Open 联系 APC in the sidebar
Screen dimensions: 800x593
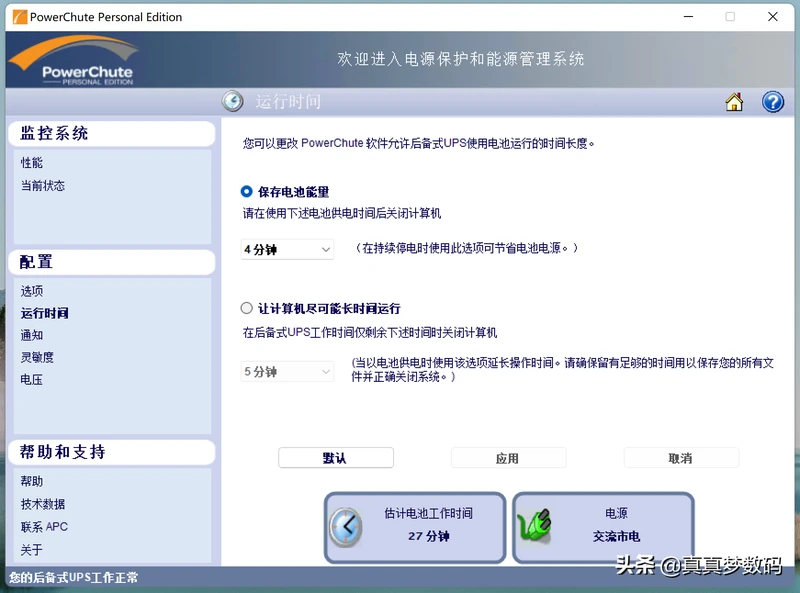(44, 527)
